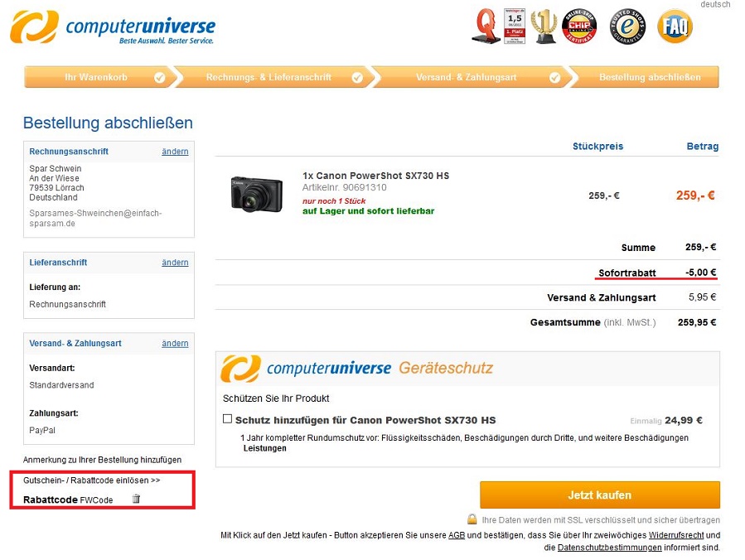
Task: Click ändern link next to Rechnungsanschrift
Action: pos(175,152)
